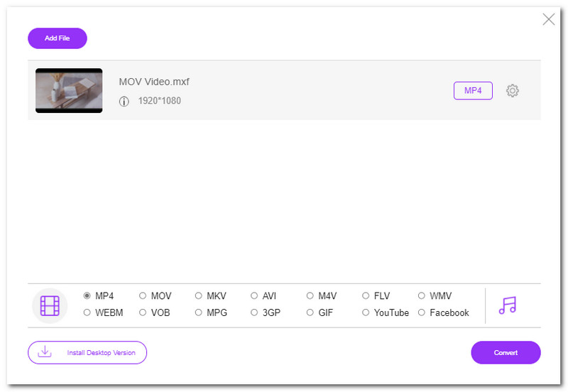Switch to audio formats music note icon
The image size is (568, 392).
[508, 305]
